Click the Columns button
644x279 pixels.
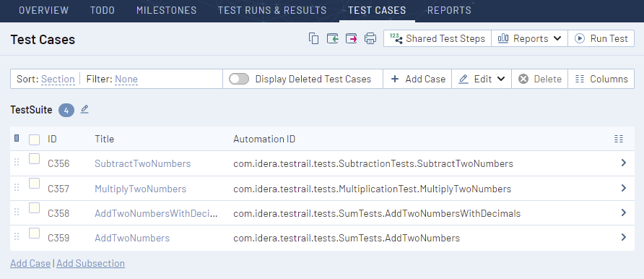tap(601, 79)
